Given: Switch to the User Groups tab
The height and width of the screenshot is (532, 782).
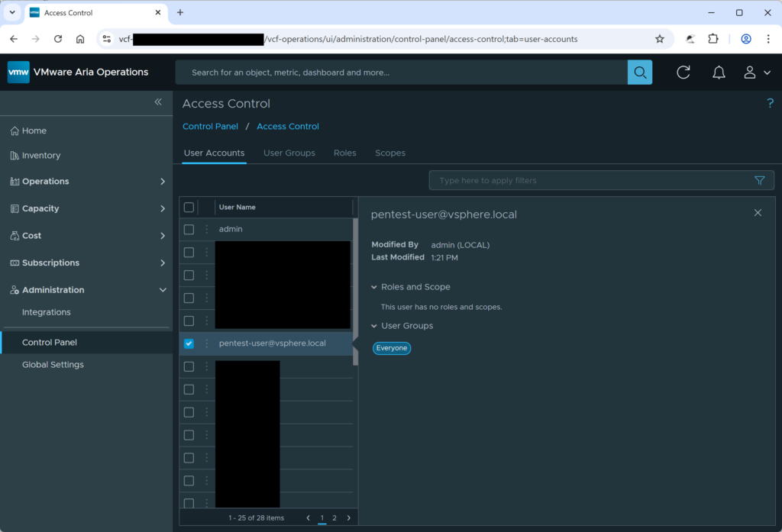Looking at the screenshot, I should [x=289, y=153].
